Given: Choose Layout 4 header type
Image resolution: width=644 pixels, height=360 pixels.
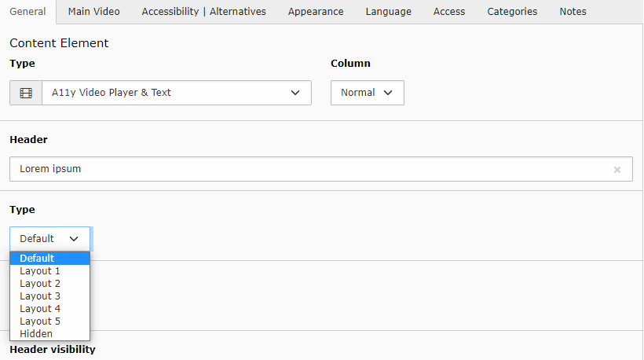Looking at the screenshot, I should (x=49, y=309).
